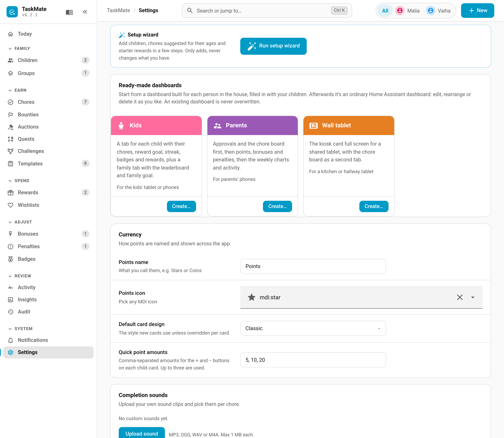Clear the mdi:star points icon
The height and width of the screenshot is (438, 504).
(460, 297)
